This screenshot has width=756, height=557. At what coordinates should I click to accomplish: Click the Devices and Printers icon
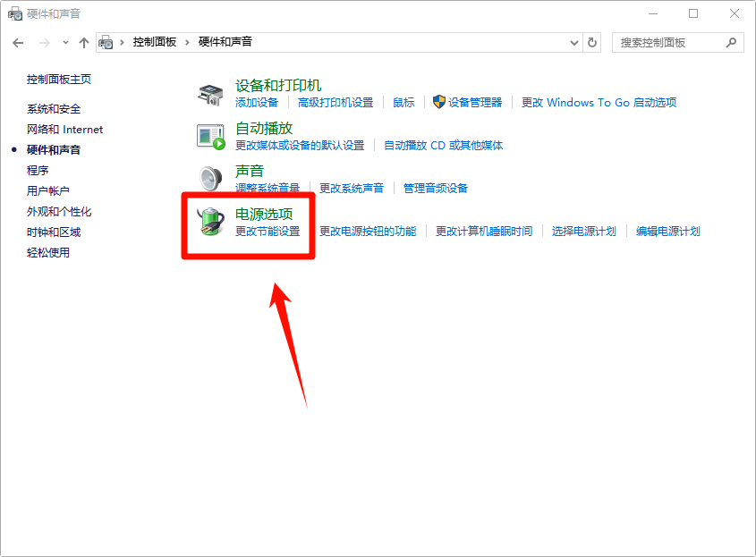click(211, 95)
